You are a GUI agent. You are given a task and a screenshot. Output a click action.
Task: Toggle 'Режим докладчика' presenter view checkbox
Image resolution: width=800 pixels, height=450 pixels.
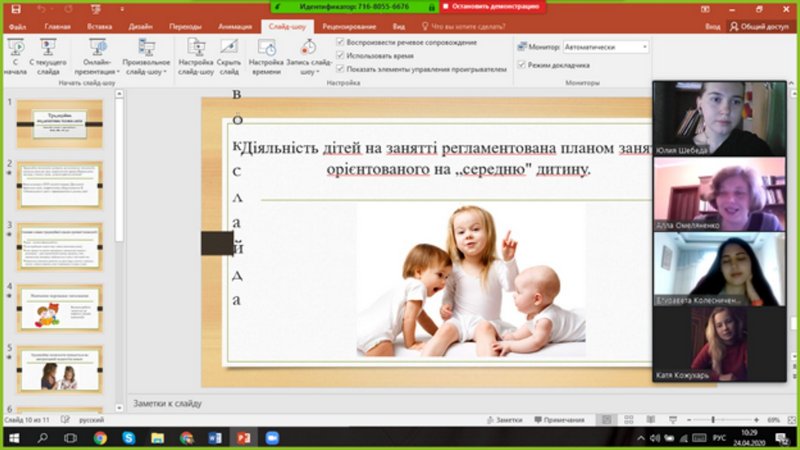tap(521, 65)
